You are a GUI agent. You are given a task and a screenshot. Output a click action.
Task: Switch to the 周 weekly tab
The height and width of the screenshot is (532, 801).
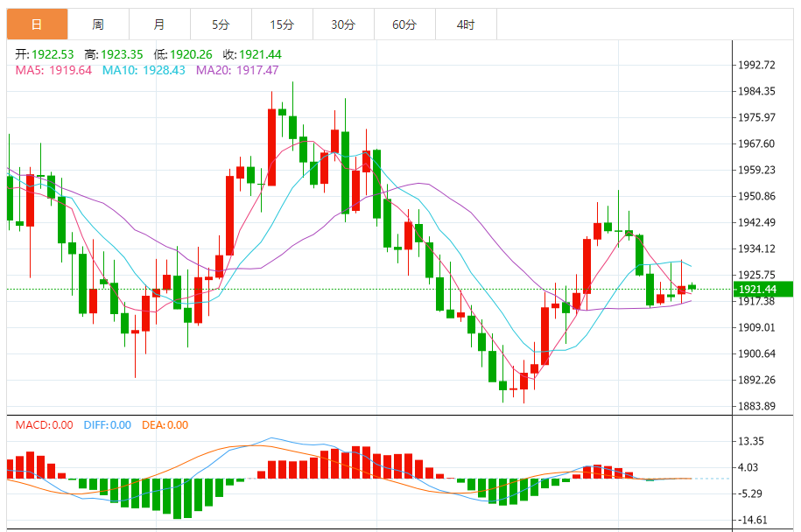point(98,24)
